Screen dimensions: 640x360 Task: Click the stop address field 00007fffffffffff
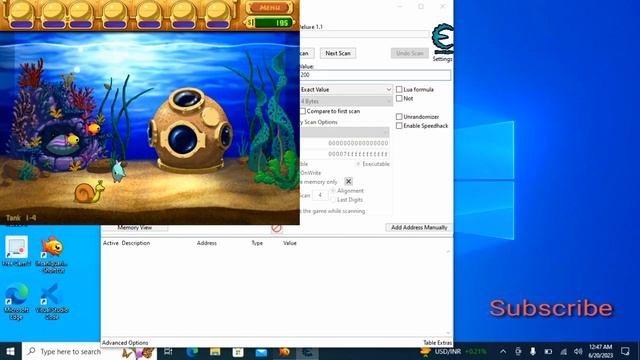(x=345, y=154)
